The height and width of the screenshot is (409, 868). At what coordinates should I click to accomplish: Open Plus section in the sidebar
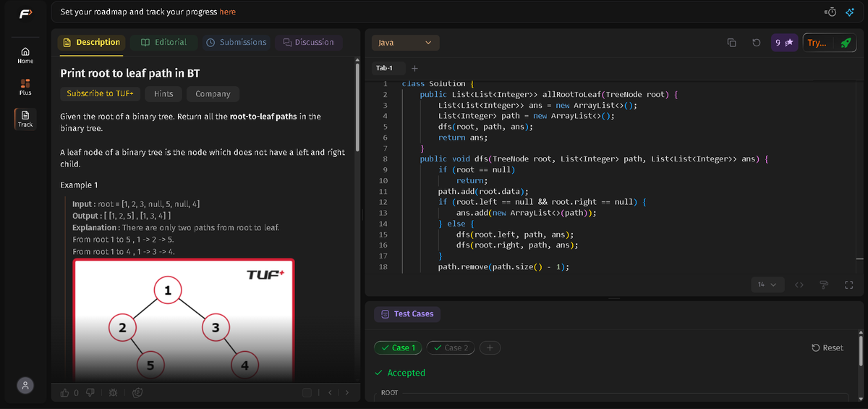[x=25, y=87]
